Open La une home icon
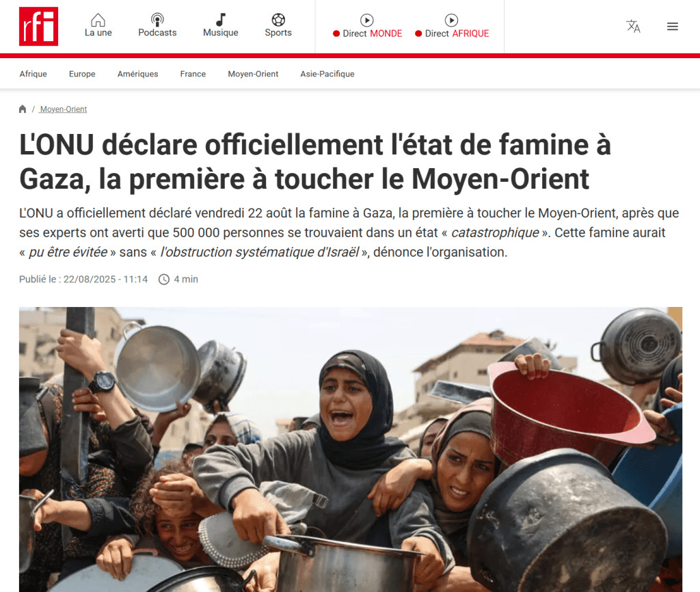The height and width of the screenshot is (592, 700). point(98,20)
